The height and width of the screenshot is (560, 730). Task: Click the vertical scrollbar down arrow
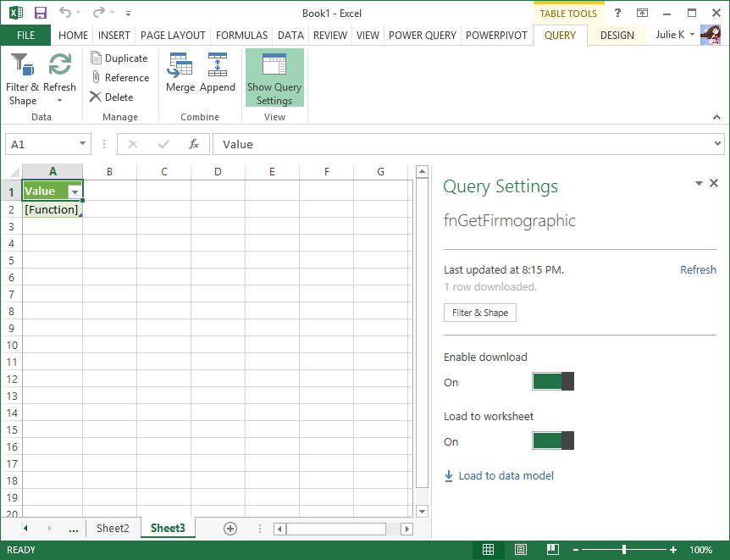(x=422, y=511)
